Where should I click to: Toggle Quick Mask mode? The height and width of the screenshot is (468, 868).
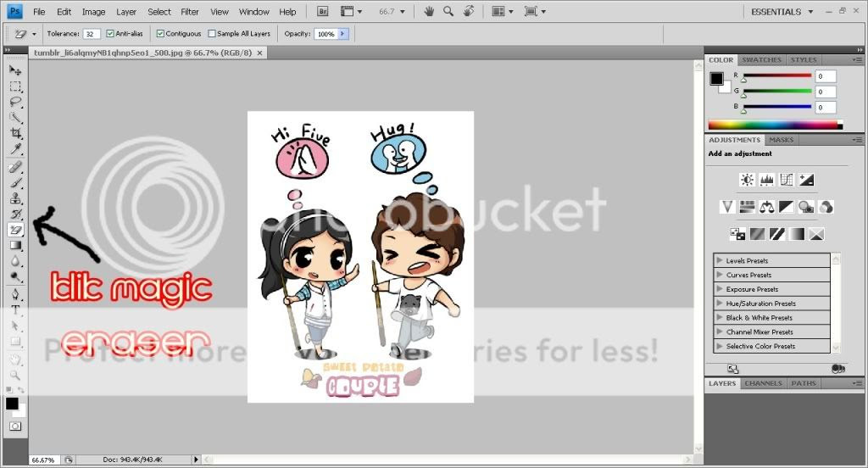click(15, 426)
